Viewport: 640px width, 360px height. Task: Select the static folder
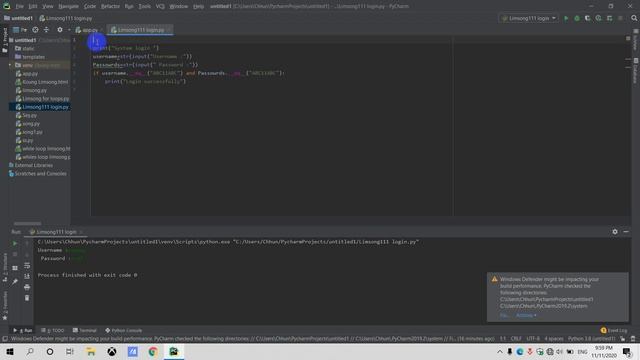point(28,49)
